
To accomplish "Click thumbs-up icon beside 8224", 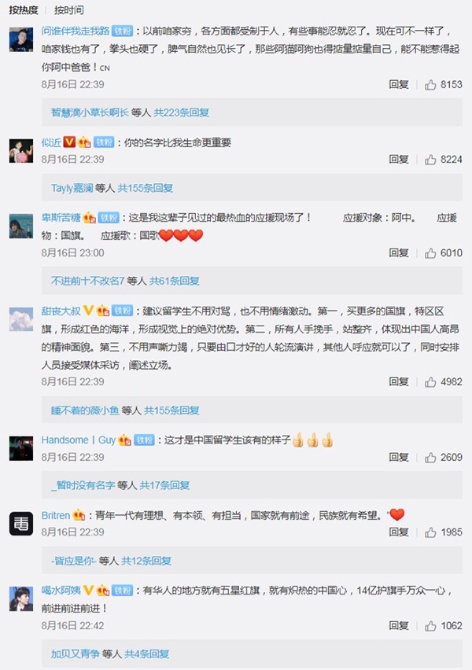I will click(430, 160).
